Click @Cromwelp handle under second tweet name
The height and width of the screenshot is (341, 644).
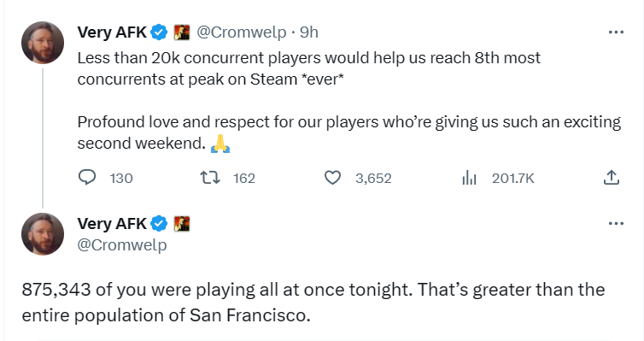[x=122, y=245]
